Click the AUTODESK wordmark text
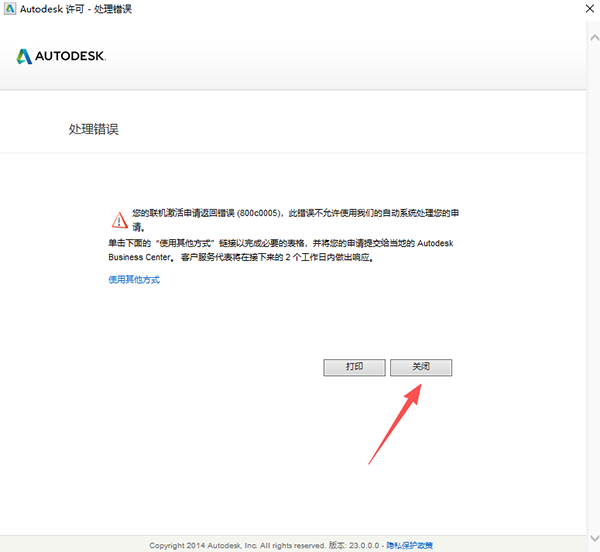The image size is (600, 552). coord(71,56)
